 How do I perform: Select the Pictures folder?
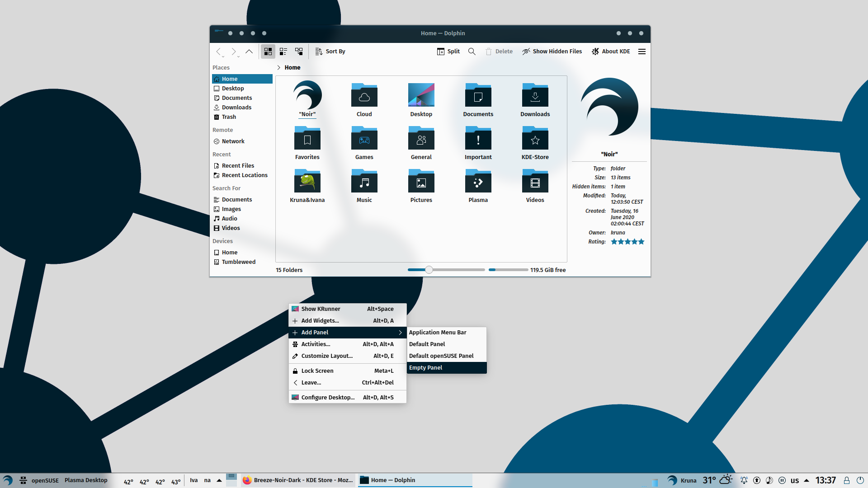coord(421,182)
